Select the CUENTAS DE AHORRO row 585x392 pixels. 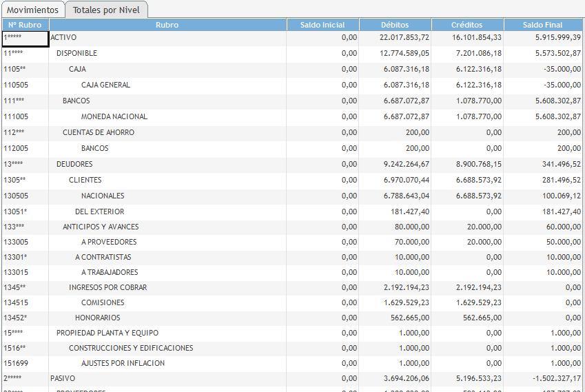99,132
